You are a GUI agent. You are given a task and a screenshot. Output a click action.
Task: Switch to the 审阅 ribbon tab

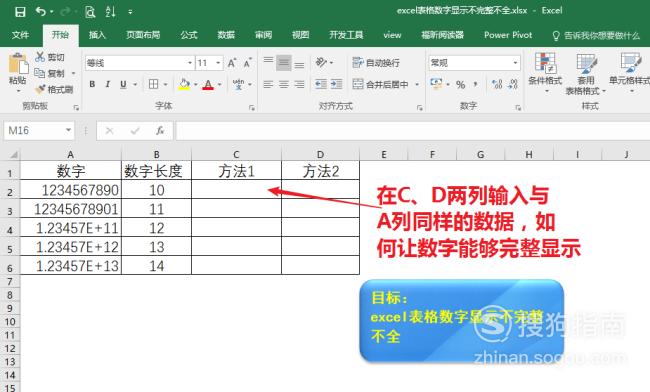click(263, 35)
